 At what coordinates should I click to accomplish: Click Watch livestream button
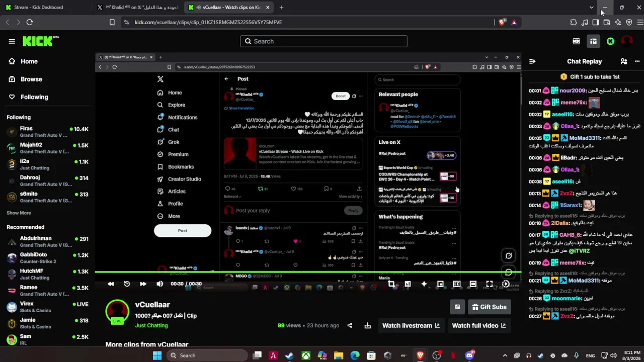click(411, 326)
